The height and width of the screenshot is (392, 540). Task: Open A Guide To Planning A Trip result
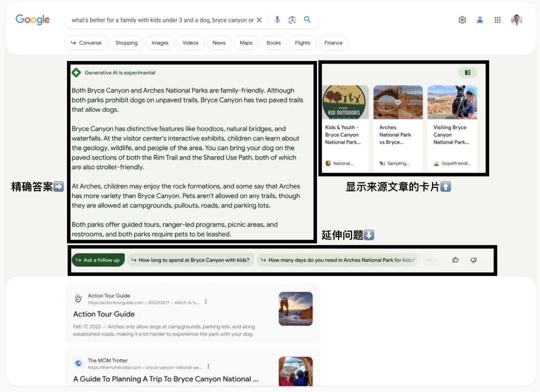pos(165,379)
